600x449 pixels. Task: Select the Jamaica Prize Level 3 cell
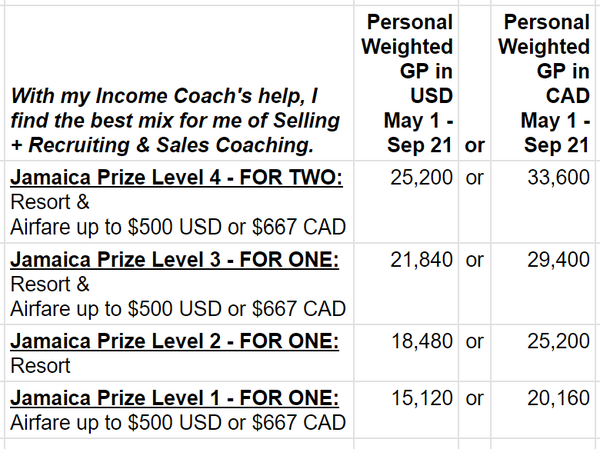tap(179, 284)
